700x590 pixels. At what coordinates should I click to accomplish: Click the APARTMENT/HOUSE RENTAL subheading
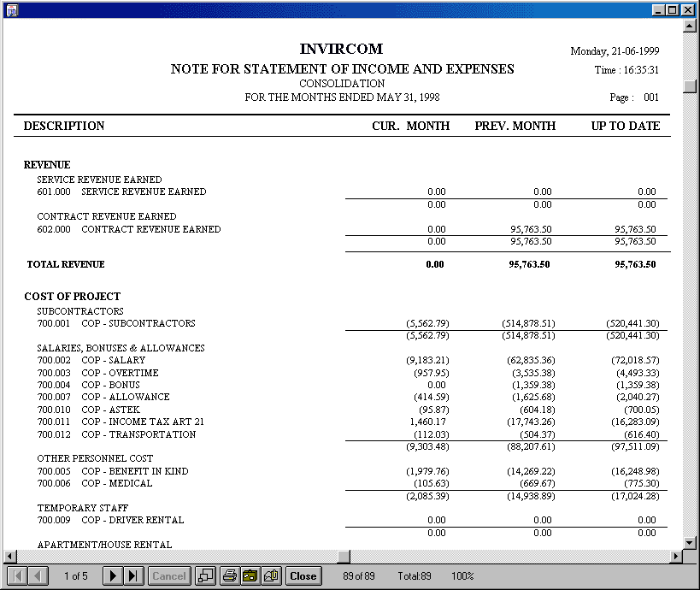104,545
